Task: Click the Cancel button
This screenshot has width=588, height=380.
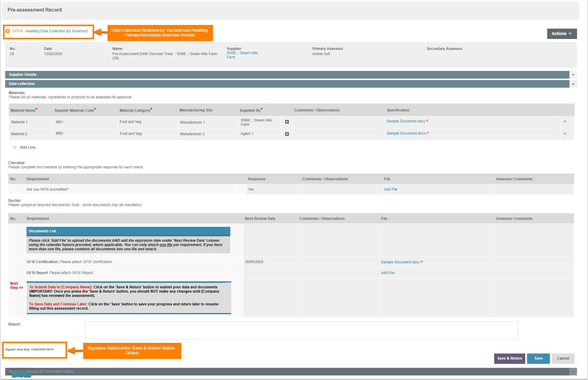Action: [x=563, y=358]
